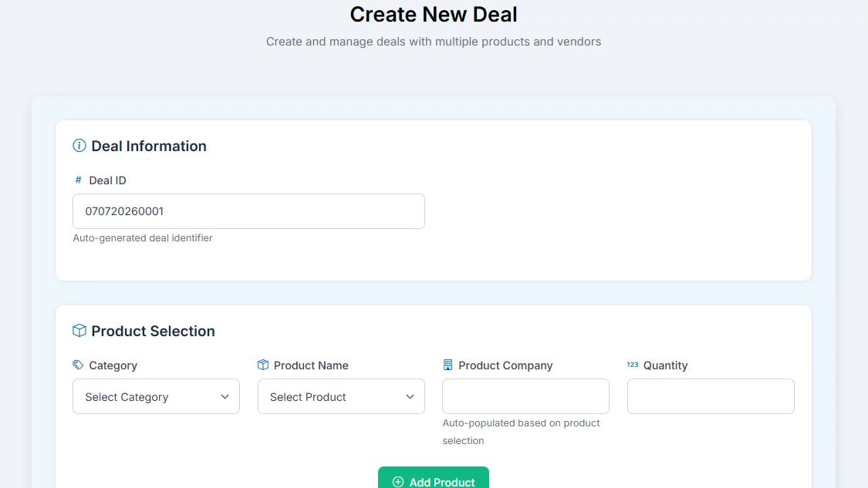Screen dimensions: 868x488
Task: Click the Add Product button
Action: point(434,478)
